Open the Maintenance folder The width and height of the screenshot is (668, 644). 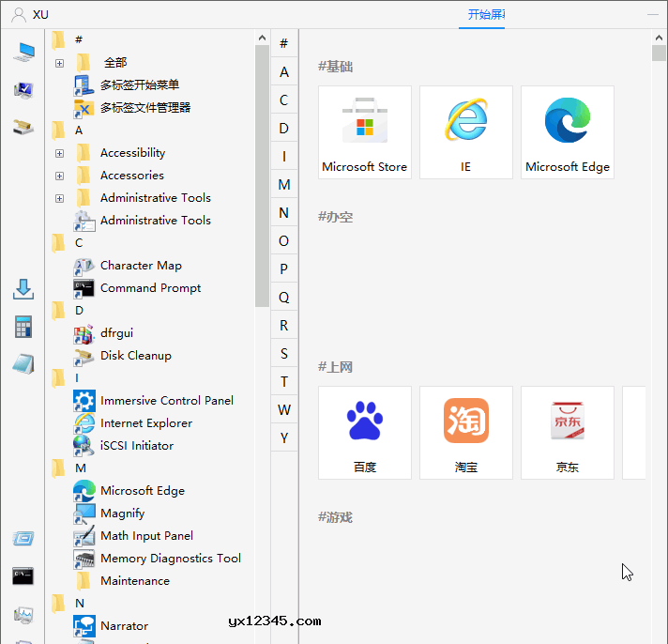124,581
